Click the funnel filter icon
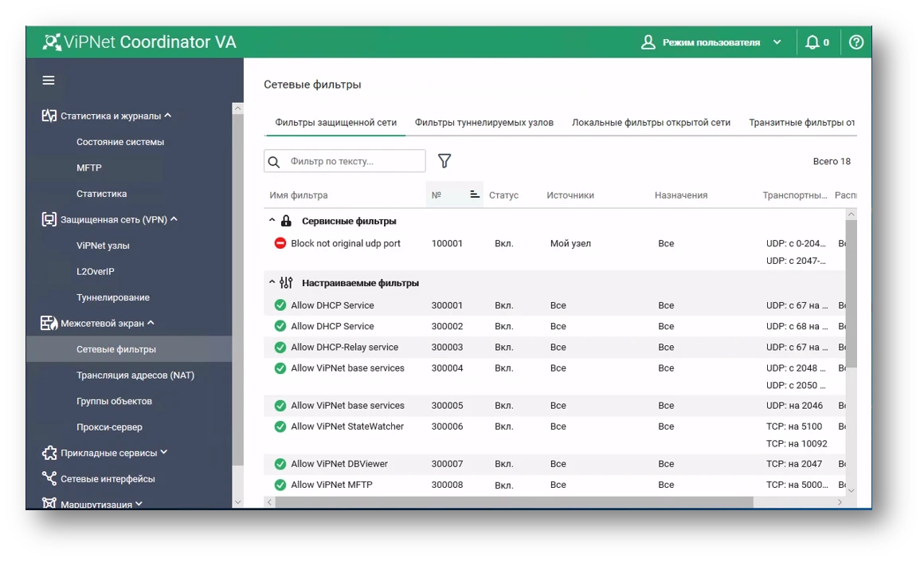 pos(444,161)
